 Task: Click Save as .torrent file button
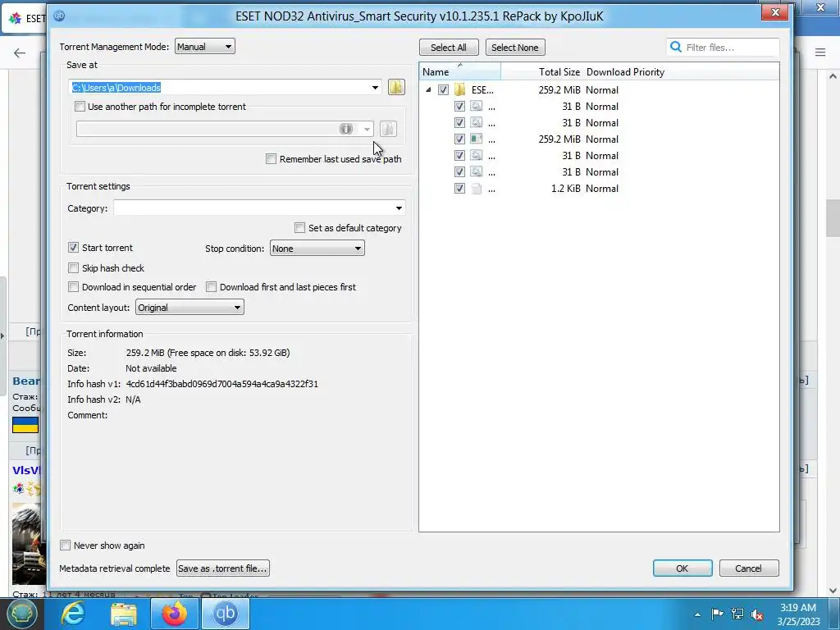(223, 568)
